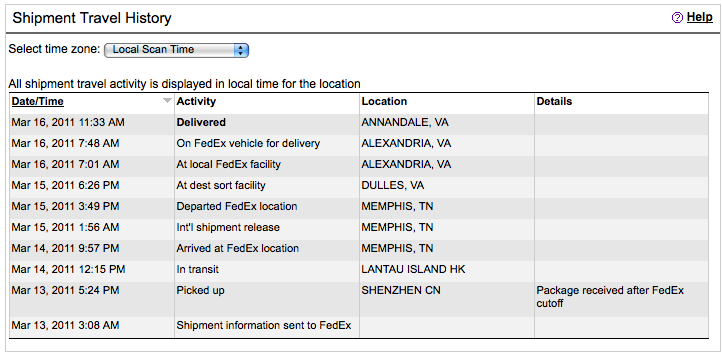Select the Delivered activity row

tap(359, 122)
